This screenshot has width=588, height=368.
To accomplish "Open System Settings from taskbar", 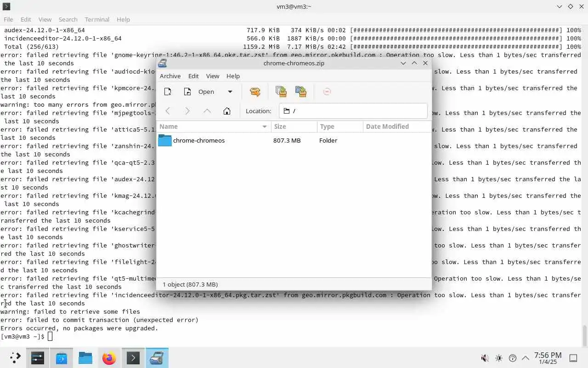I will tap(38, 358).
